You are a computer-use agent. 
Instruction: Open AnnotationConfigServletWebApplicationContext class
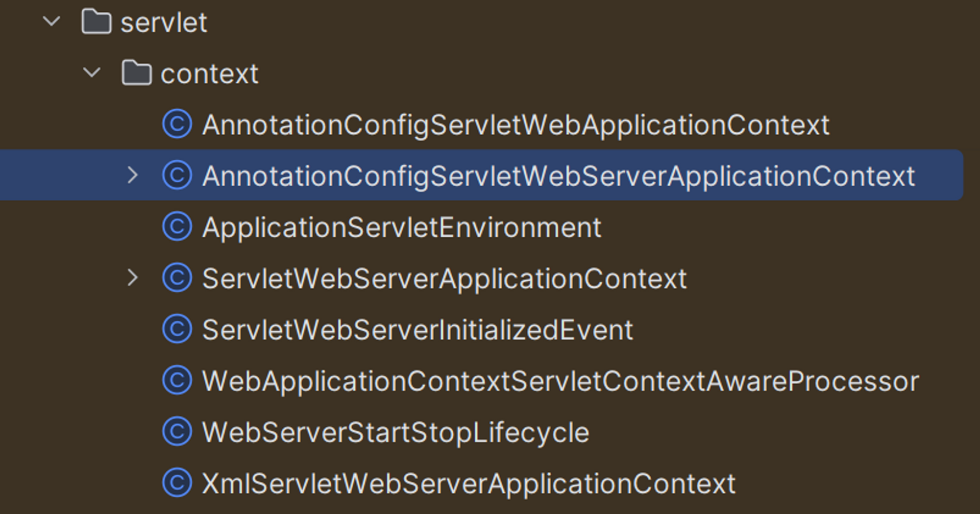tap(515, 125)
